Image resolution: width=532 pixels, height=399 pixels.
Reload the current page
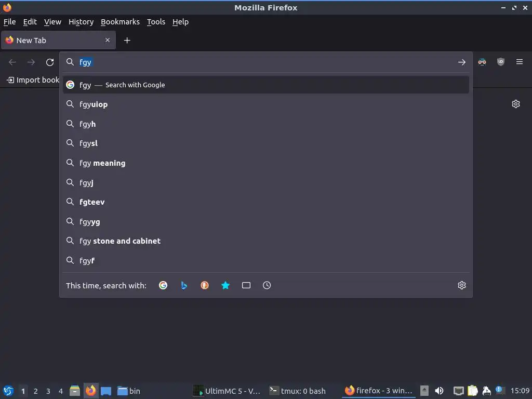click(50, 62)
